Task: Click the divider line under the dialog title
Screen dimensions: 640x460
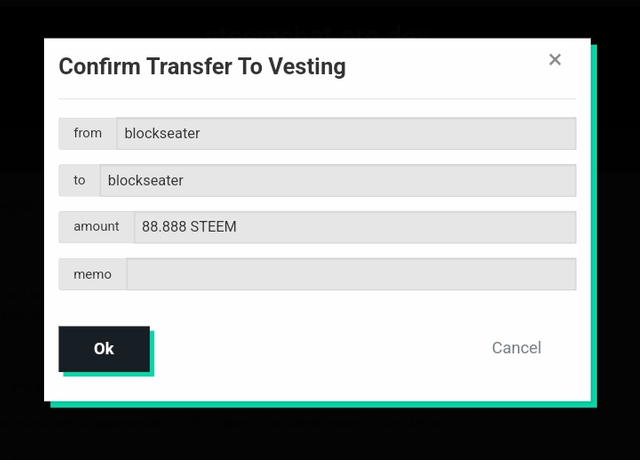Action: pyautogui.click(x=318, y=99)
